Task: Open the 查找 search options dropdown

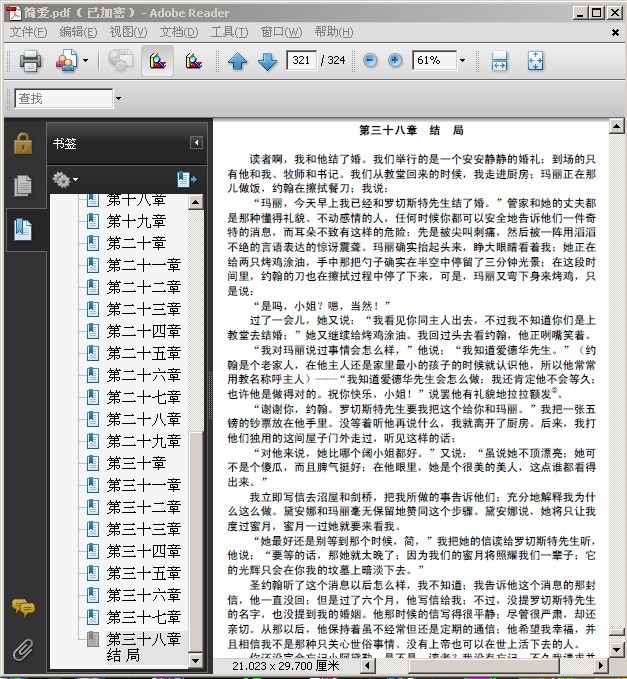Action: tap(118, 99)
